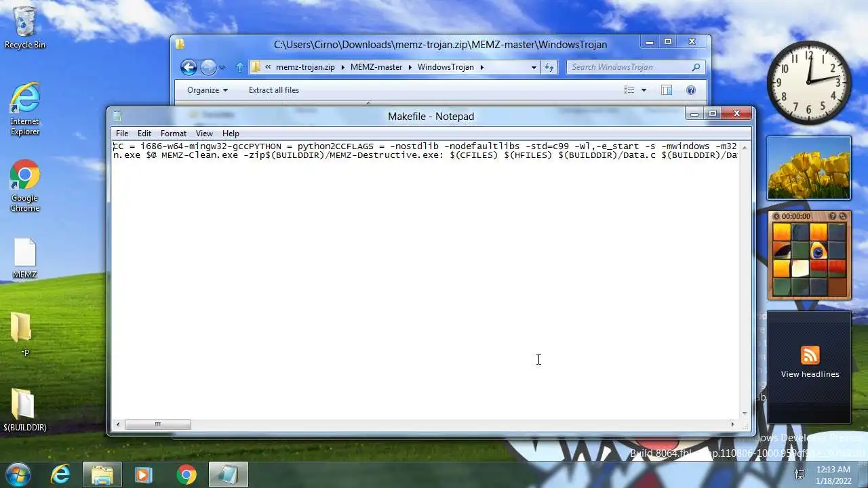Refresh the Explorer address bar
This screenshot has height=488, width=868.
point(549,67)
